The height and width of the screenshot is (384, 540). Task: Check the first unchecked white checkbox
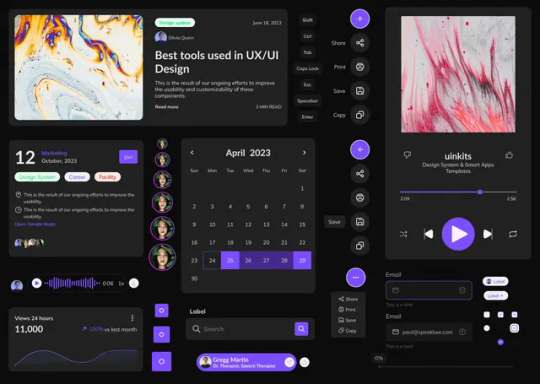click(487, 314)
